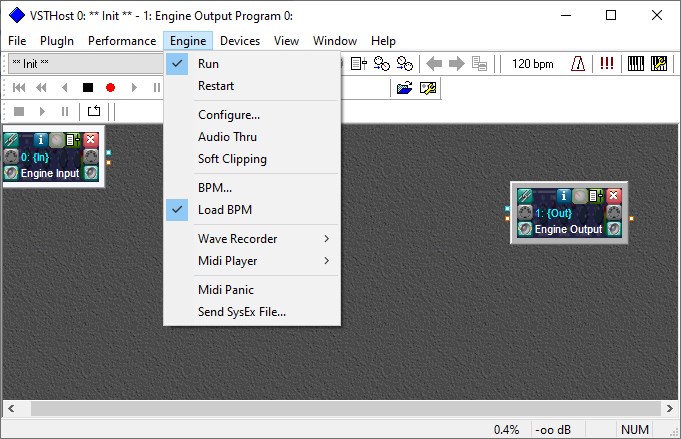681x439 pixels.
Task: Click the round bypass knob on Engine Output
Action: (579, 196)
